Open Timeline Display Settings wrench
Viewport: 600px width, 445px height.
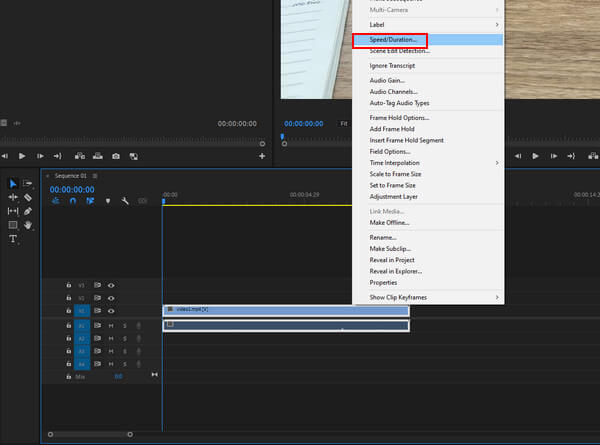point(125,201)
